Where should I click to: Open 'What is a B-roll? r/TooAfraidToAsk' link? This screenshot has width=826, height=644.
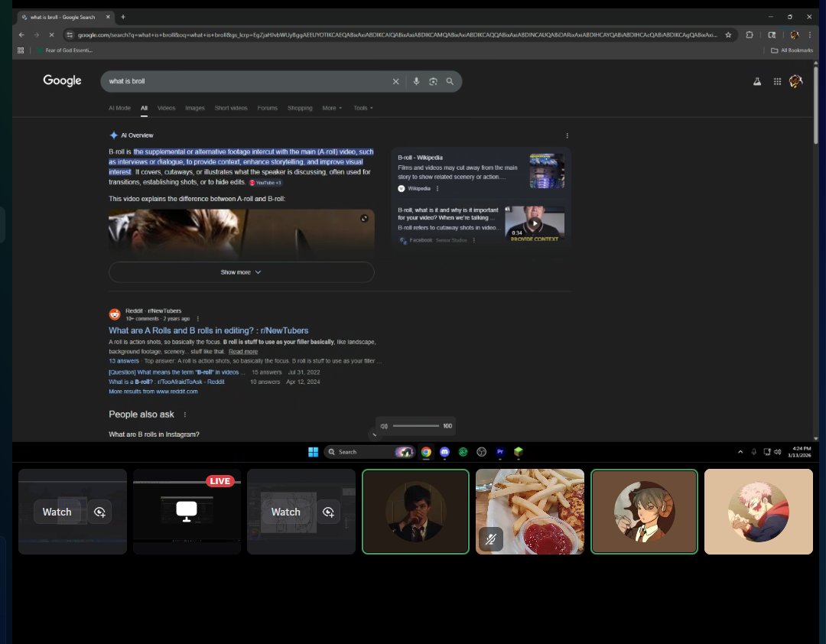click(x=167, y=382)
